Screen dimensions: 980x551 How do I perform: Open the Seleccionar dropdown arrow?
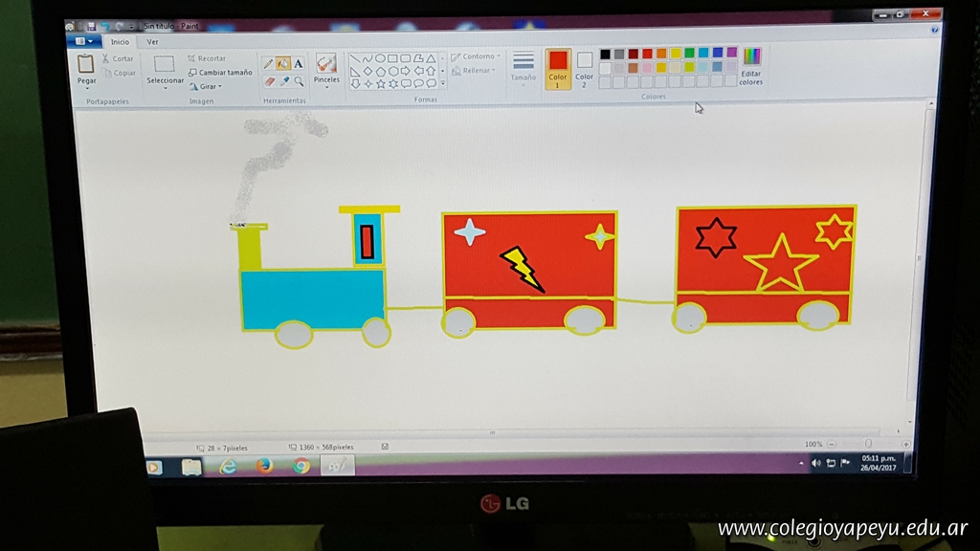(x=165, y=88)
